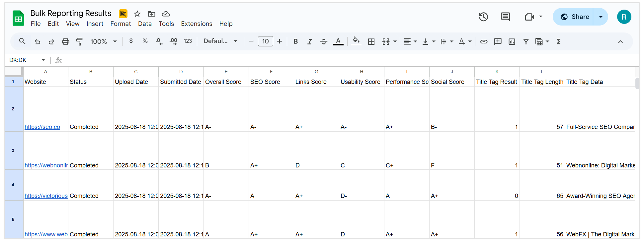
Task: Open more number formats 123
Action: (188, 41)
